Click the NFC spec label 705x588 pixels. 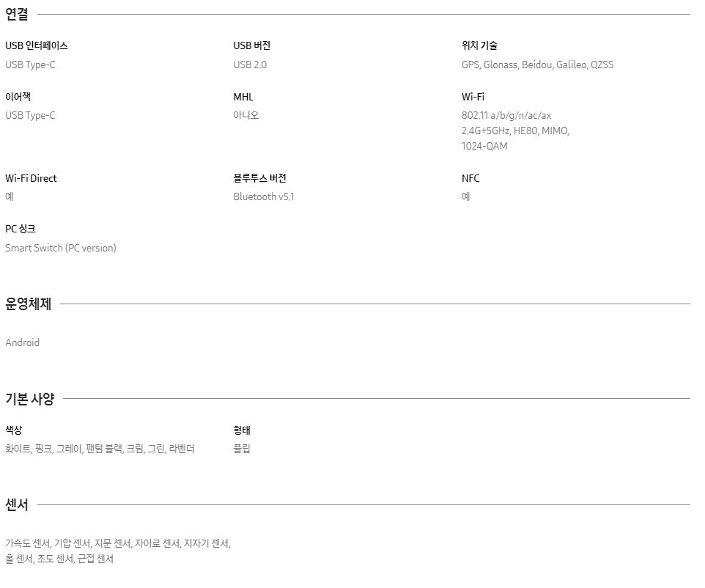click(470, 178)
